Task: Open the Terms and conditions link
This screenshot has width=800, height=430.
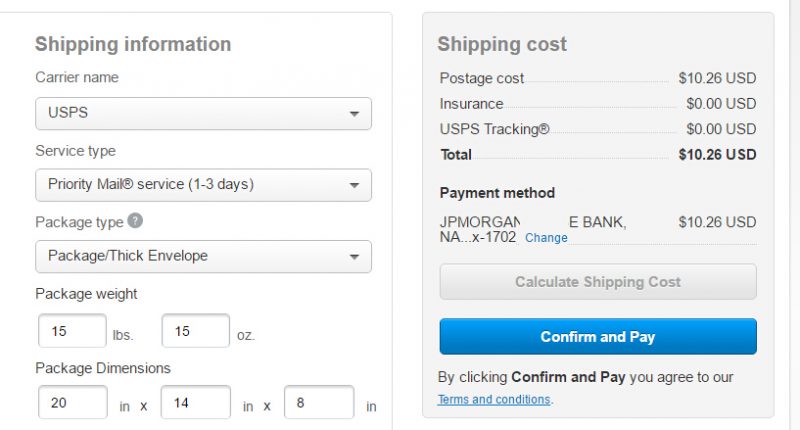Action: [x=494, y=400]
